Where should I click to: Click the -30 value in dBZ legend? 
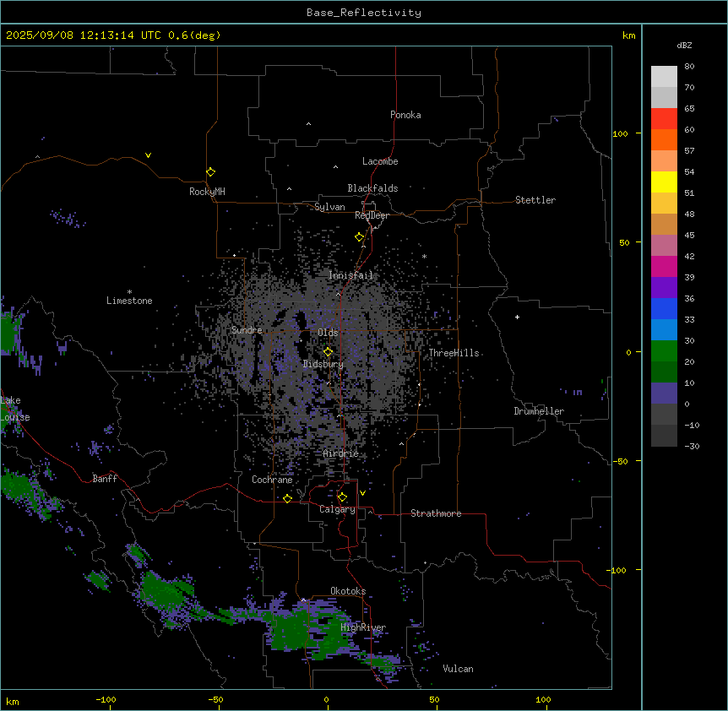click(692, 446)
